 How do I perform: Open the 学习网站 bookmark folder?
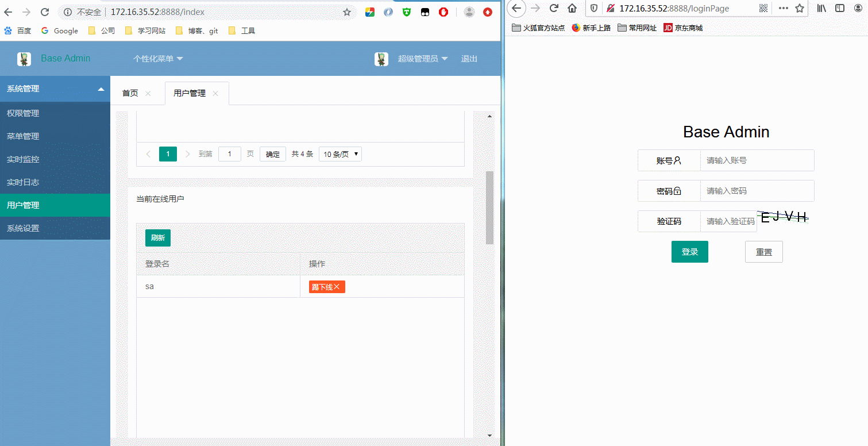[x=145, y=31]
